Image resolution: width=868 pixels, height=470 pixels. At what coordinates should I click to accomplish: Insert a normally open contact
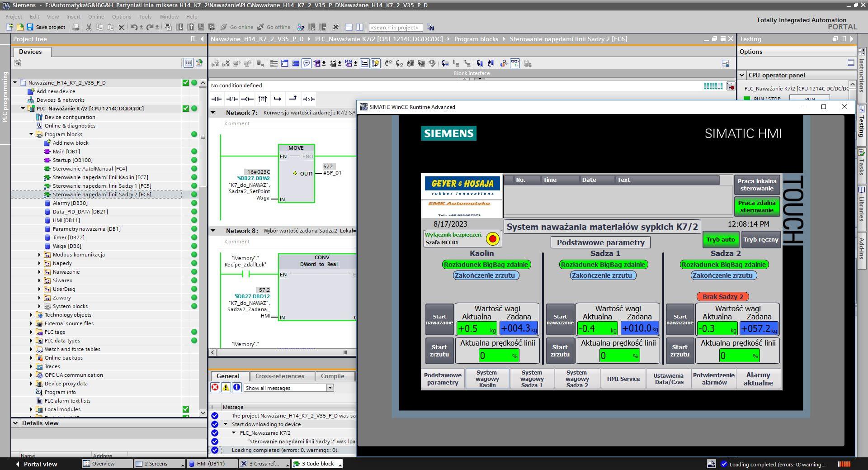point(217,99)
